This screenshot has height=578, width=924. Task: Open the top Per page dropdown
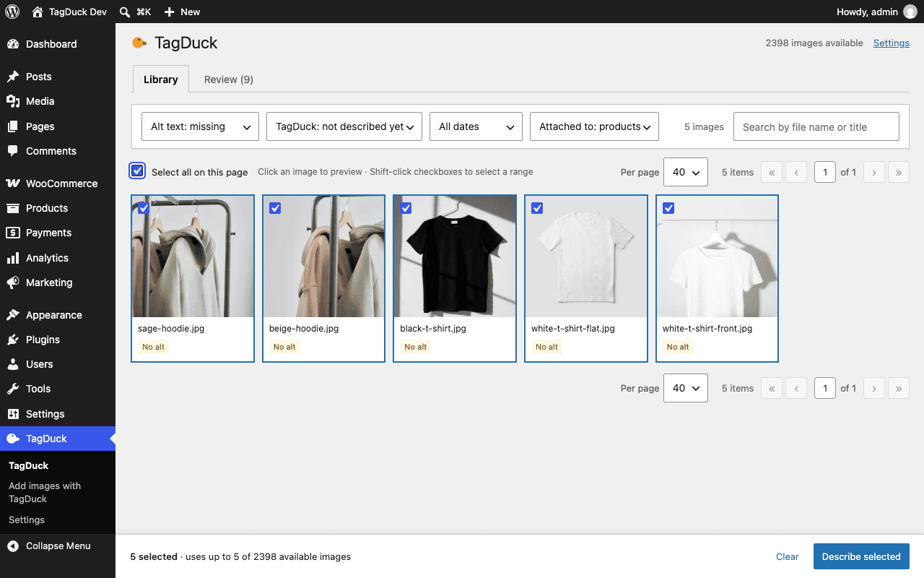click(x=686, y=172)
